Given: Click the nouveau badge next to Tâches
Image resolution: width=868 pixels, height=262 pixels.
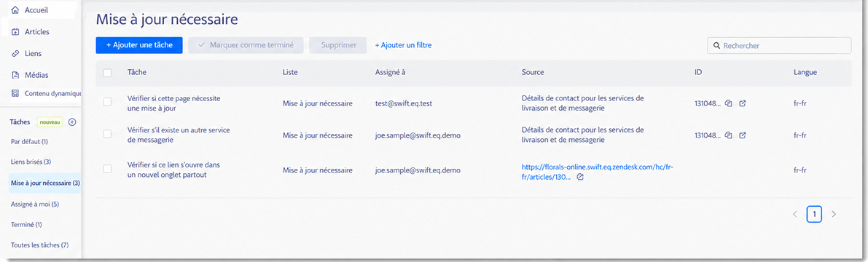Looking at the screenshot, I should [50, 122].
